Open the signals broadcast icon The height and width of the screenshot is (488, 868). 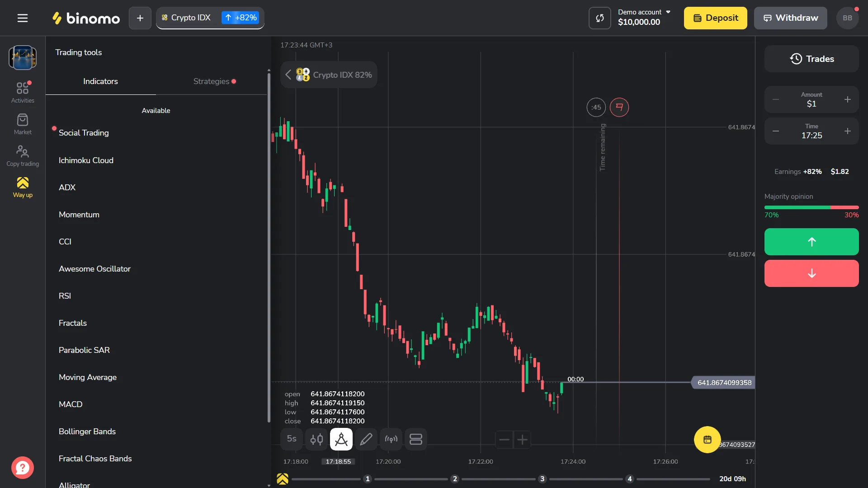(x=391, y=439)
